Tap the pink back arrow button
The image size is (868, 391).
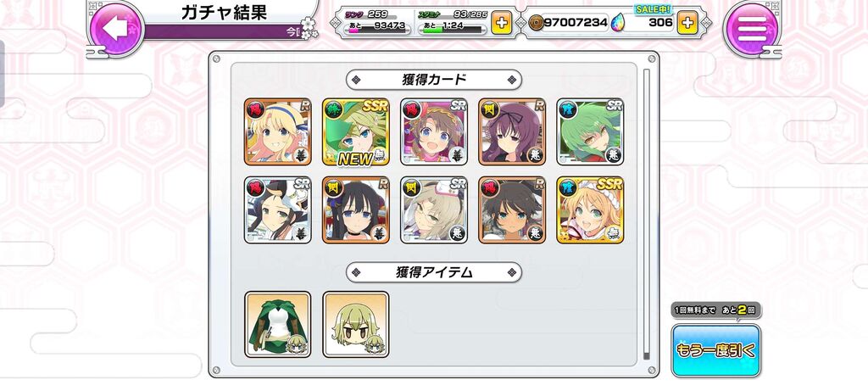(x=115, y=28)
